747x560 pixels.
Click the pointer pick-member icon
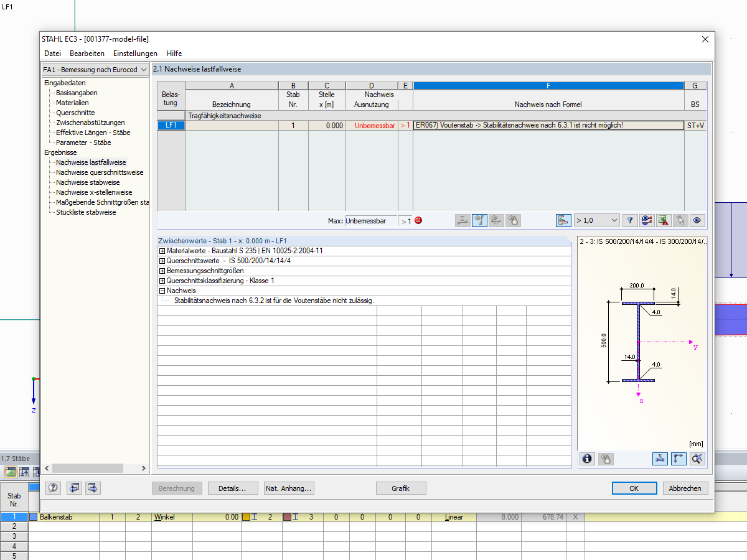(680, 220)
